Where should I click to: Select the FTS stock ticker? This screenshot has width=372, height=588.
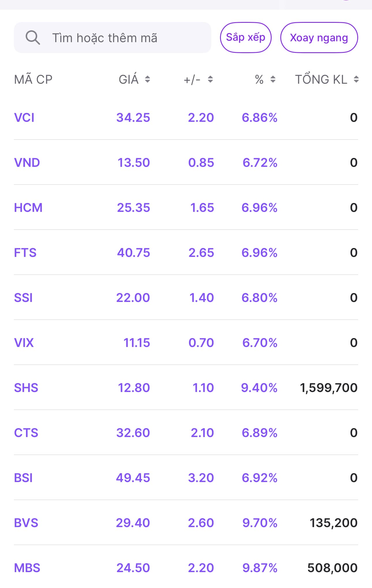25,253
